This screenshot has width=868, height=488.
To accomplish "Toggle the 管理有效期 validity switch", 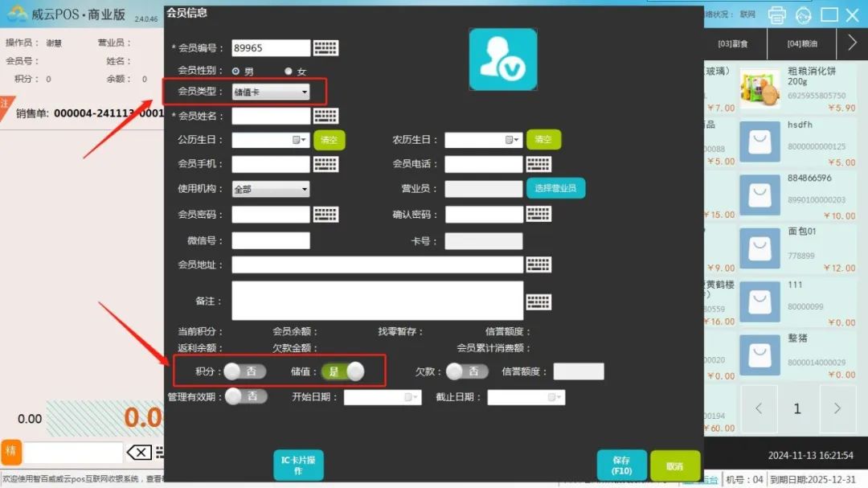I will coord(246,396).
